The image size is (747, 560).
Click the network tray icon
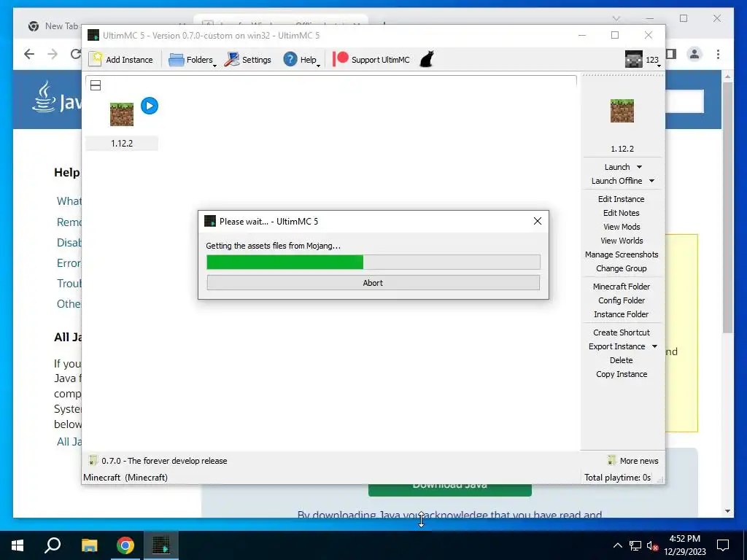[x=635, y=545]
